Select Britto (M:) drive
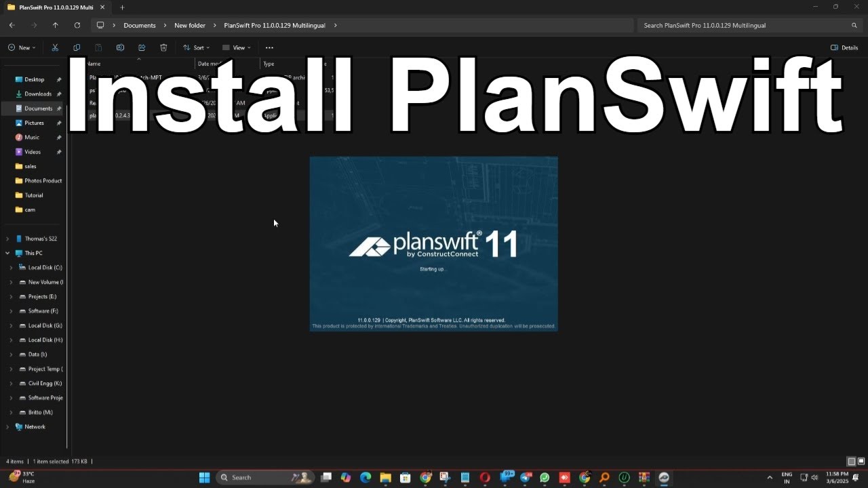Image resolution: width=868 pixels, height=488 pixels. tap(40, 412)
